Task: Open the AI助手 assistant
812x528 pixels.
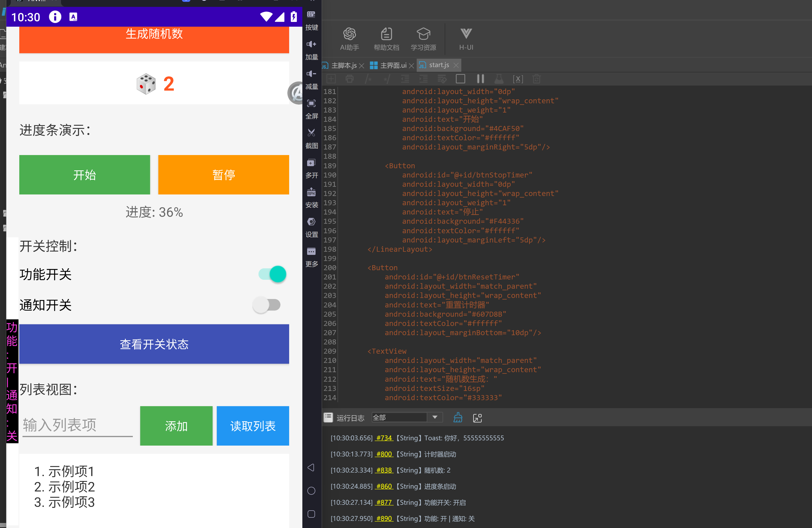Action: [349, 39]
